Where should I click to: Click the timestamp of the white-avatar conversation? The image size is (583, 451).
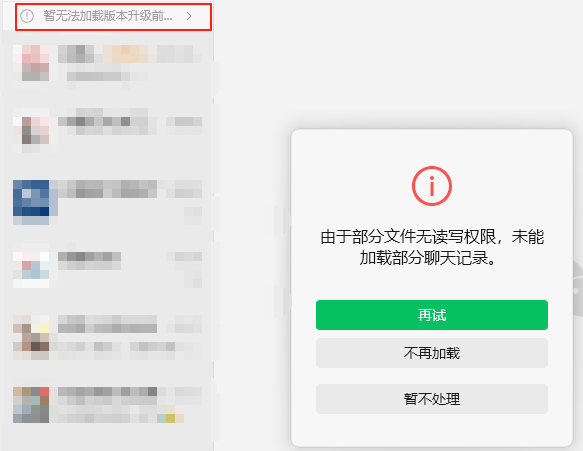184,257
